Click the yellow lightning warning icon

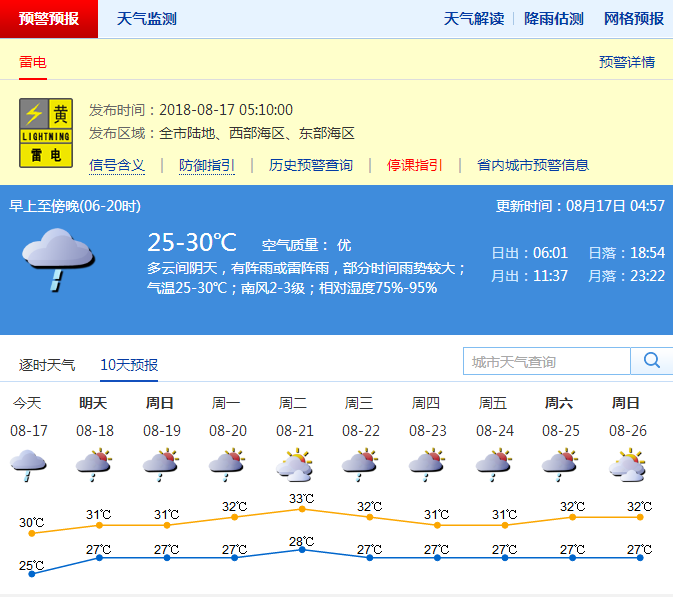[46, 132]
